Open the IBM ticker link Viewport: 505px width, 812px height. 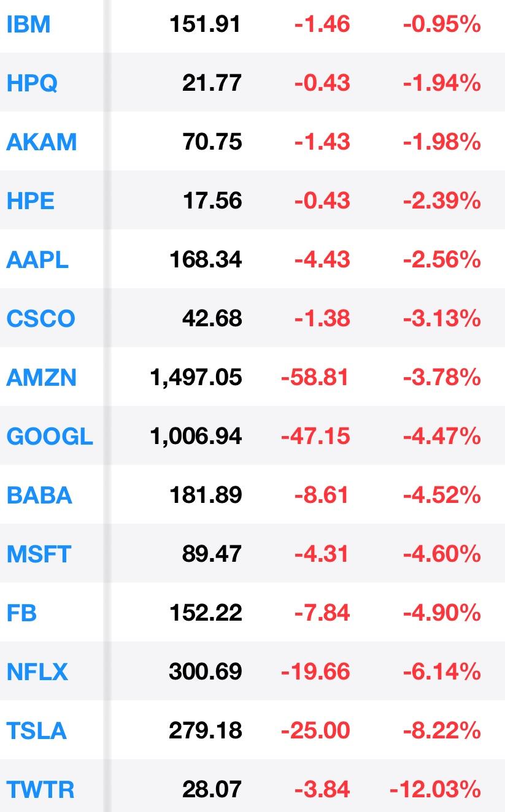click(x=28, y=25)
